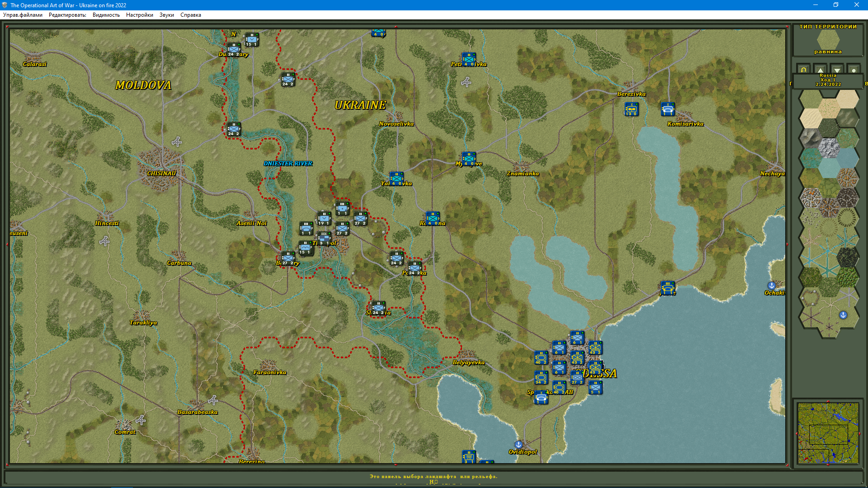Screen dimensions: 868x488
Task: Click the airfield icon above Basarabeaska
Action: point(213,400)
